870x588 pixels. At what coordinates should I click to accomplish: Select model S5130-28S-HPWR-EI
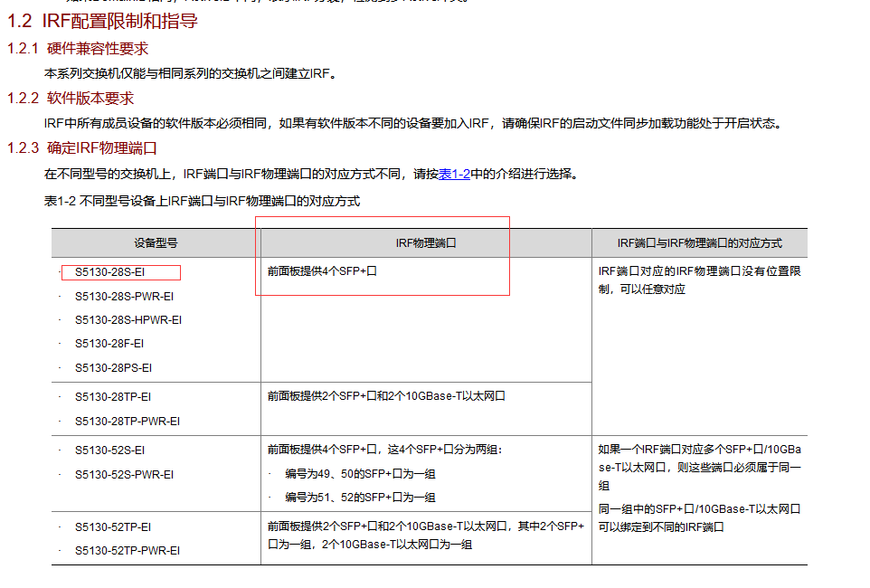point(128,320)
